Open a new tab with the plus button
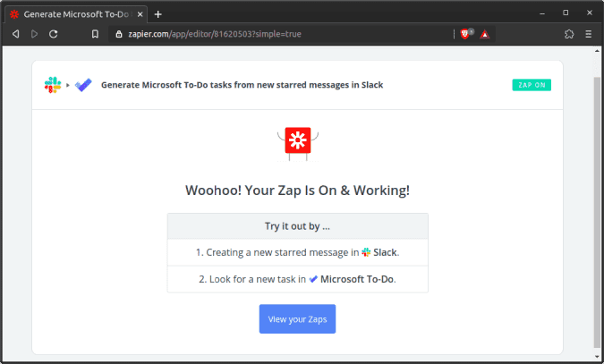 point(157,14)
